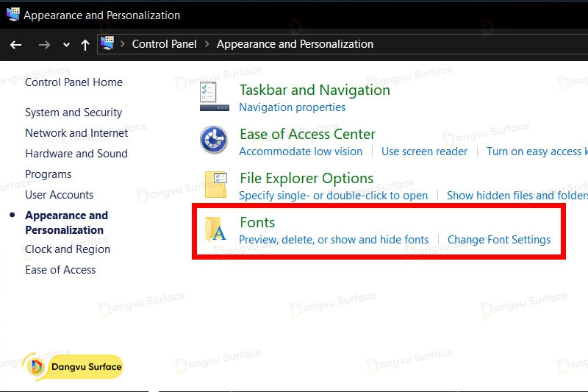Click Specify single- or double-click to open

coord(334,196)
